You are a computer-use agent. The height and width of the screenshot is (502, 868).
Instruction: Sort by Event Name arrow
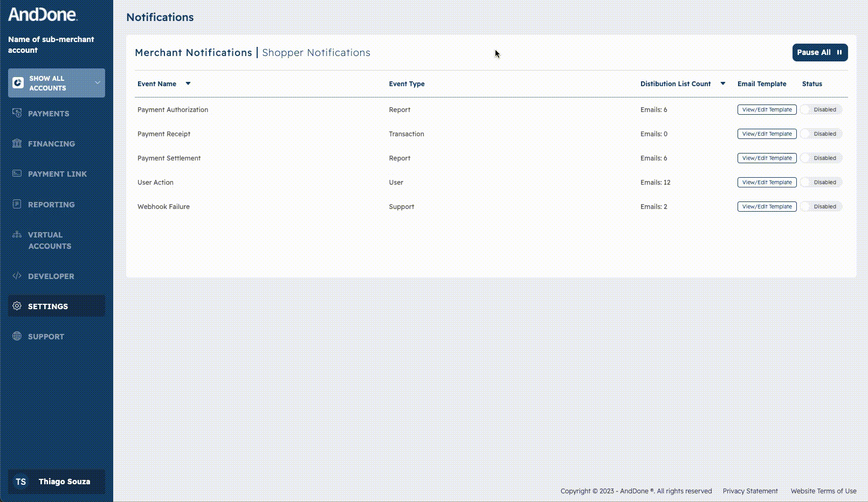pyautogui.click(x=188, y=83)
